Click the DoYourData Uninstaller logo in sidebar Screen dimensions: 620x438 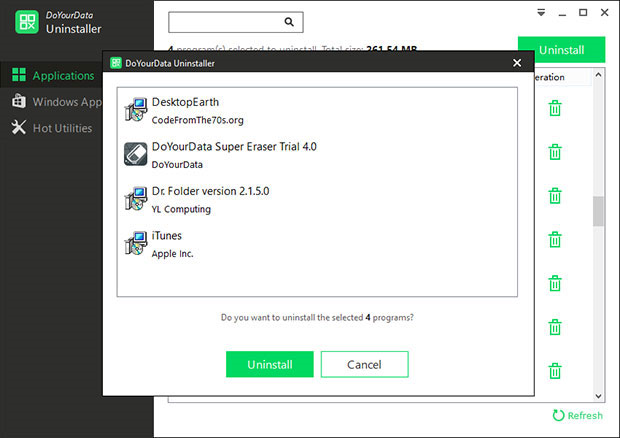(x=27, y=22)
